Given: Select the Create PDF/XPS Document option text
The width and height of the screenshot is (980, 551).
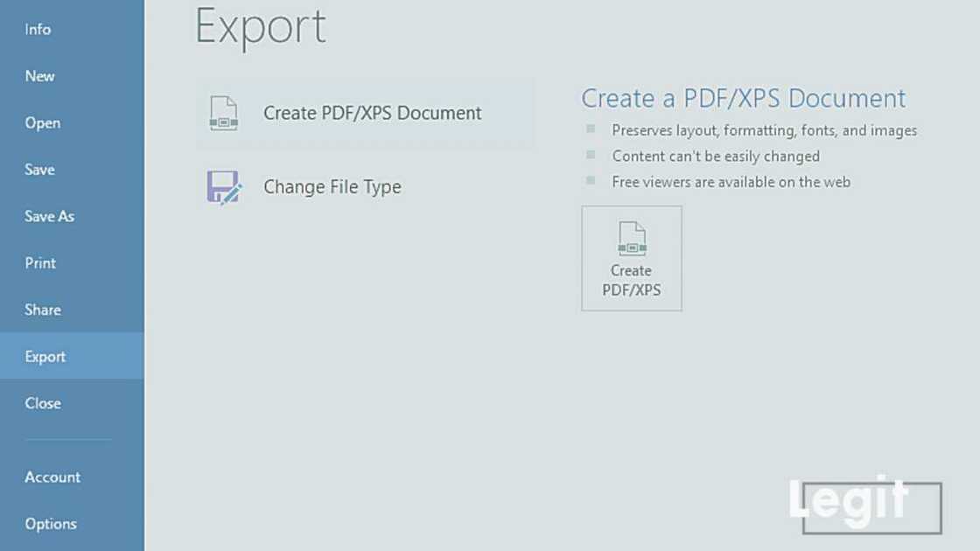Looking at the screenshot, I should click(372, 114).
